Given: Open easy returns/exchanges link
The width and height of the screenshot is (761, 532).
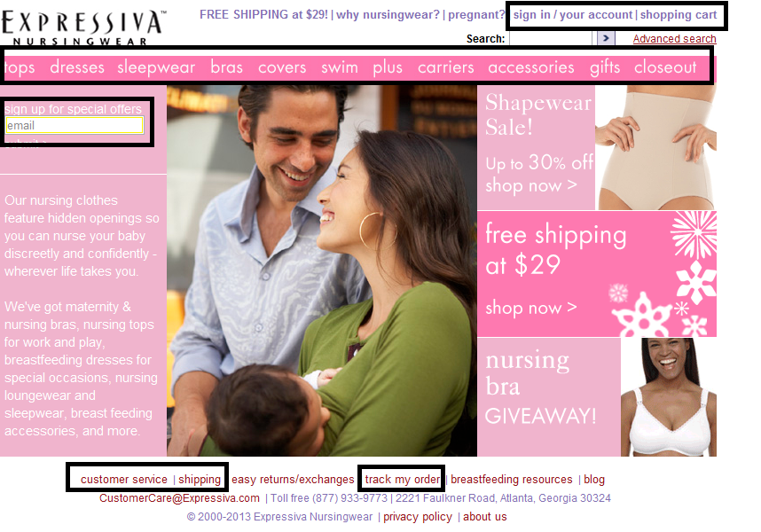Looking at the screenshot, I should 293,479.
